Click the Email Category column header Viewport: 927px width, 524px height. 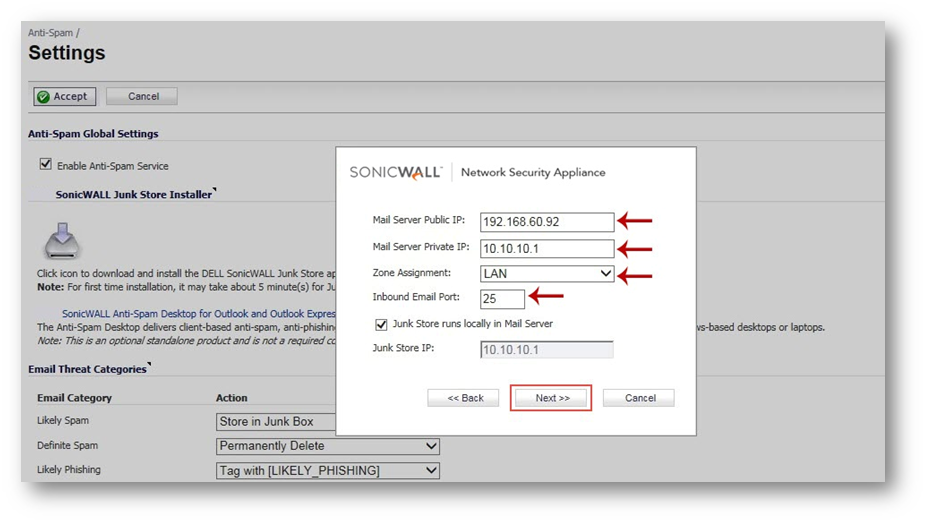(x=74, y=398)
